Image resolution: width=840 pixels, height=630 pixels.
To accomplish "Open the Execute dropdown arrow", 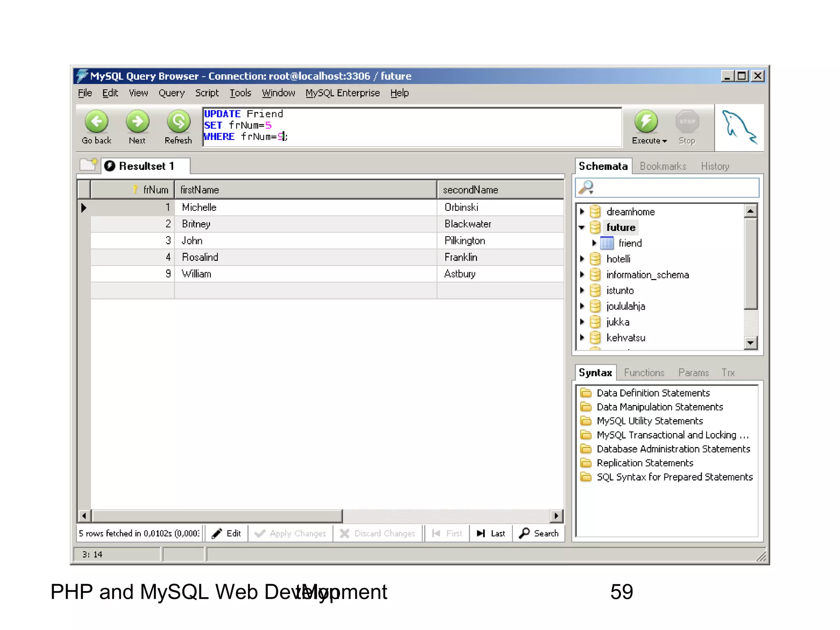I will 665,141.
